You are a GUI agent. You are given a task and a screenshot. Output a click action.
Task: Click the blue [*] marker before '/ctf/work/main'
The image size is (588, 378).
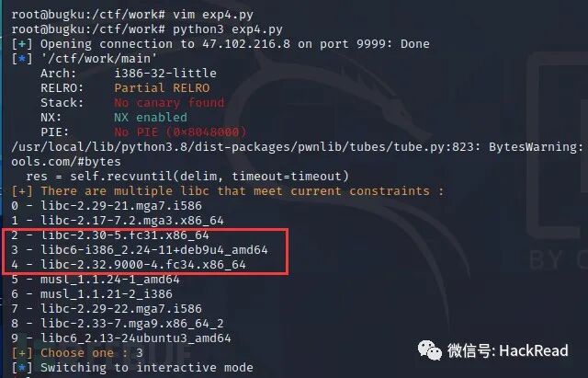(x=22, y=59)
